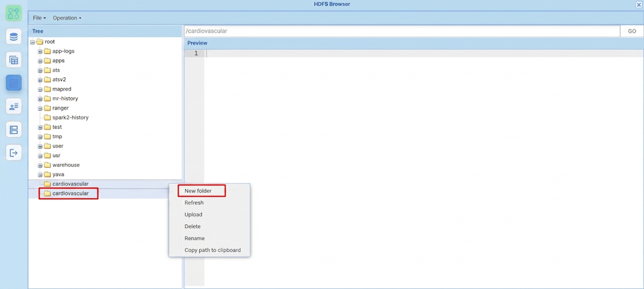Select the highlighted cardiovascular folder row
This screenshot has width=644, height=289.
point(105,194)
